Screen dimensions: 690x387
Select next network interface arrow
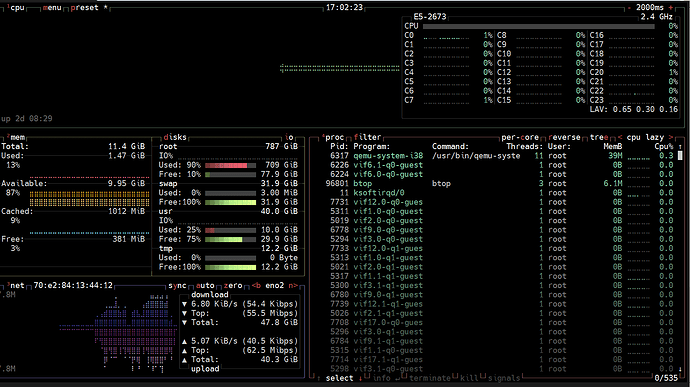(293, 285)
